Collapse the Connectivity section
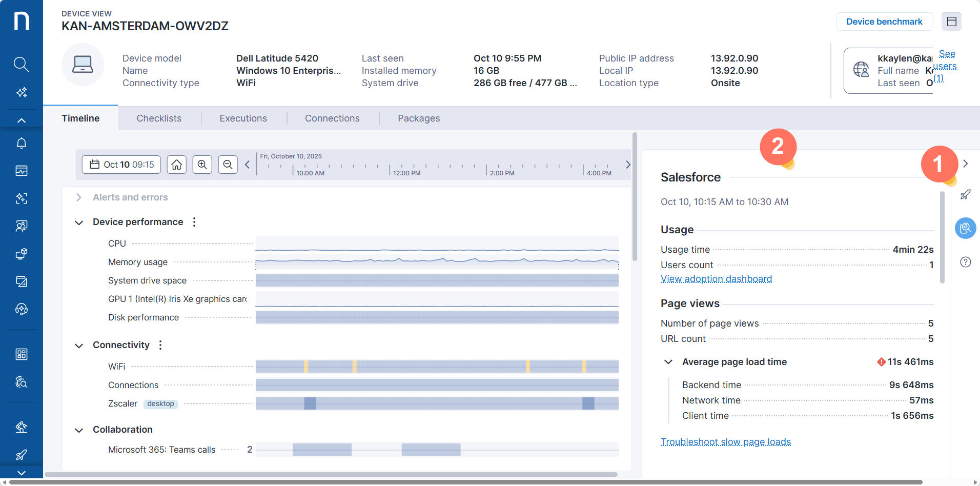 click(79, 346)
